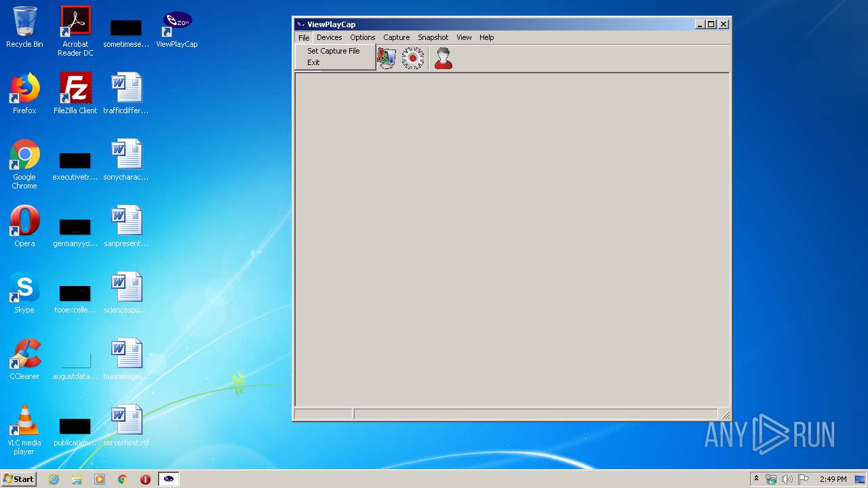
Task: Select the trafficdiffer Word document icon
Action: (126, 94)
